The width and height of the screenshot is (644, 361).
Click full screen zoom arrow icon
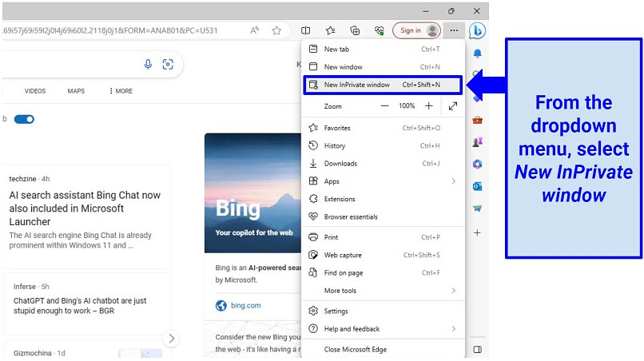tap(453, 105)
